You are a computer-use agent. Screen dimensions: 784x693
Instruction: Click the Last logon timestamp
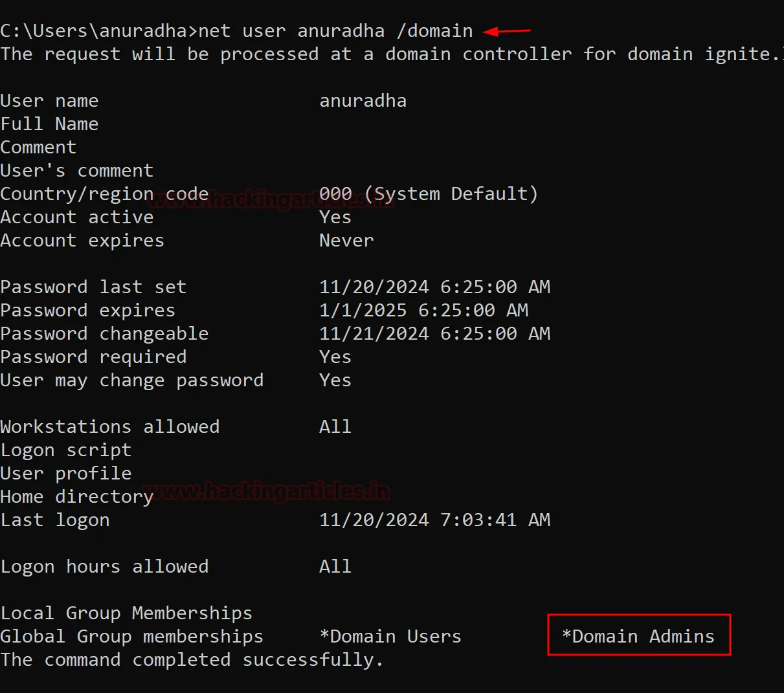point(434,520)
